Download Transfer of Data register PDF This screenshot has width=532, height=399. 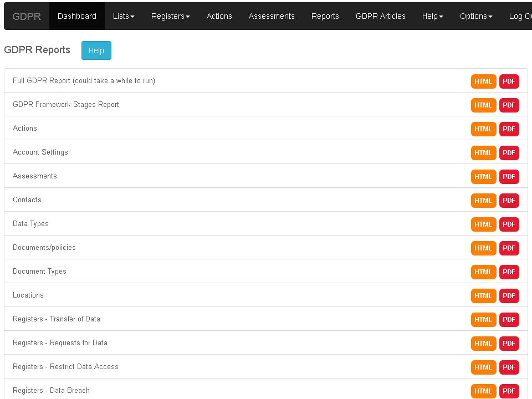[x=509, y=320]
